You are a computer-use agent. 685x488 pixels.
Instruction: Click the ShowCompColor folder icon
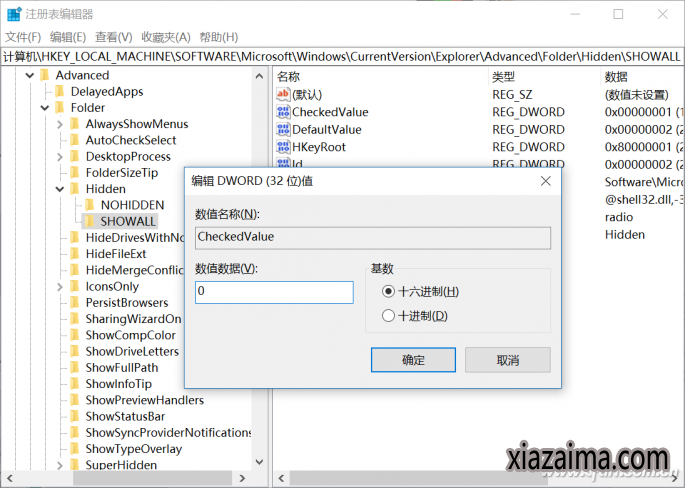[x=75, y=335]
